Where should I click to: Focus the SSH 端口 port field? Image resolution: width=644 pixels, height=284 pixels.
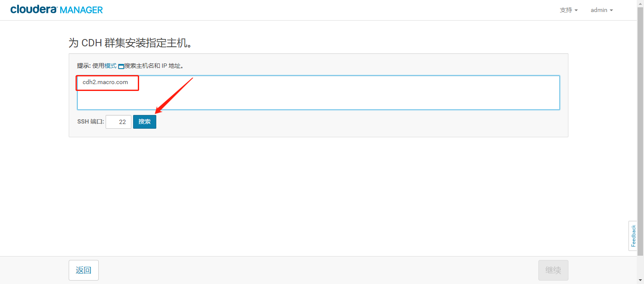click(x=118, y=122)
